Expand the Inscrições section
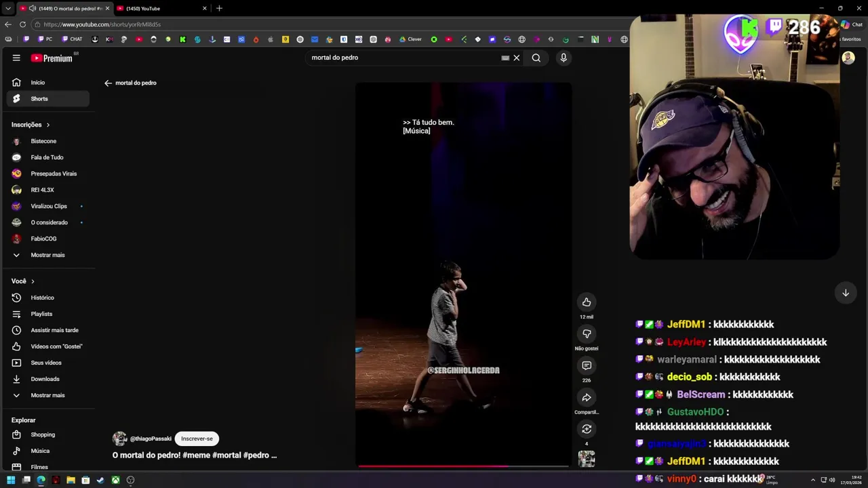Image resolution: width=868 pixels, height=488 pixels. point(31,125)
